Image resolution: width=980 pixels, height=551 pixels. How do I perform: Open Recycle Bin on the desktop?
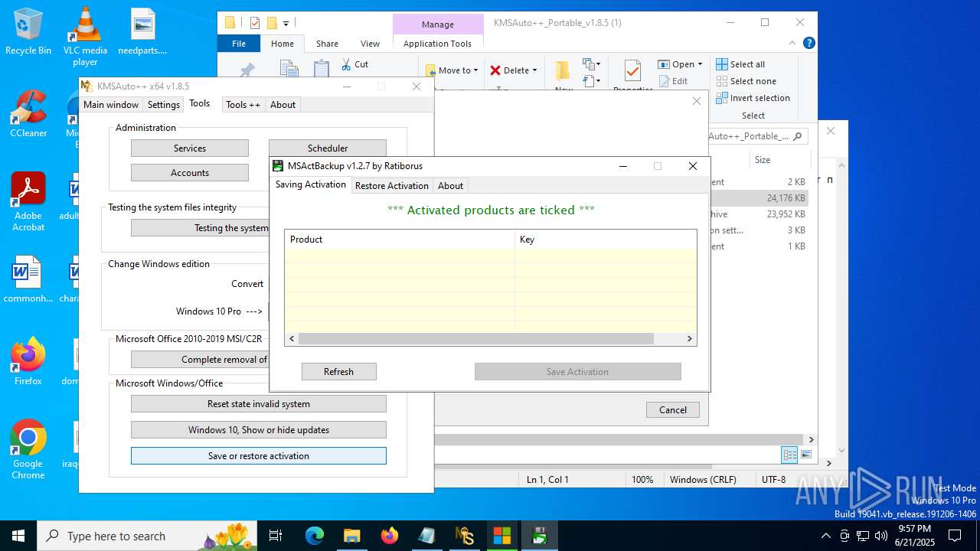[x=28, y=32]
